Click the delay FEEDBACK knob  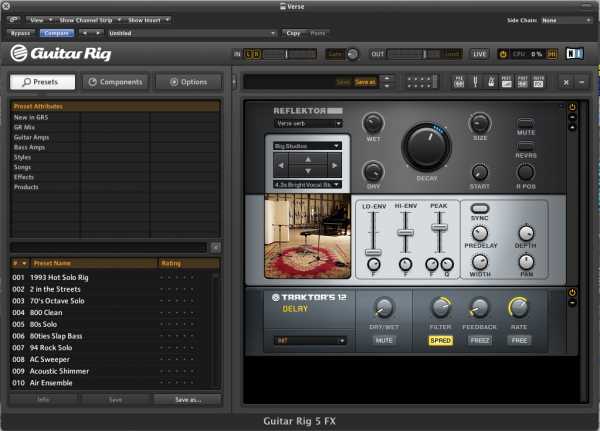tap(479, 308)
